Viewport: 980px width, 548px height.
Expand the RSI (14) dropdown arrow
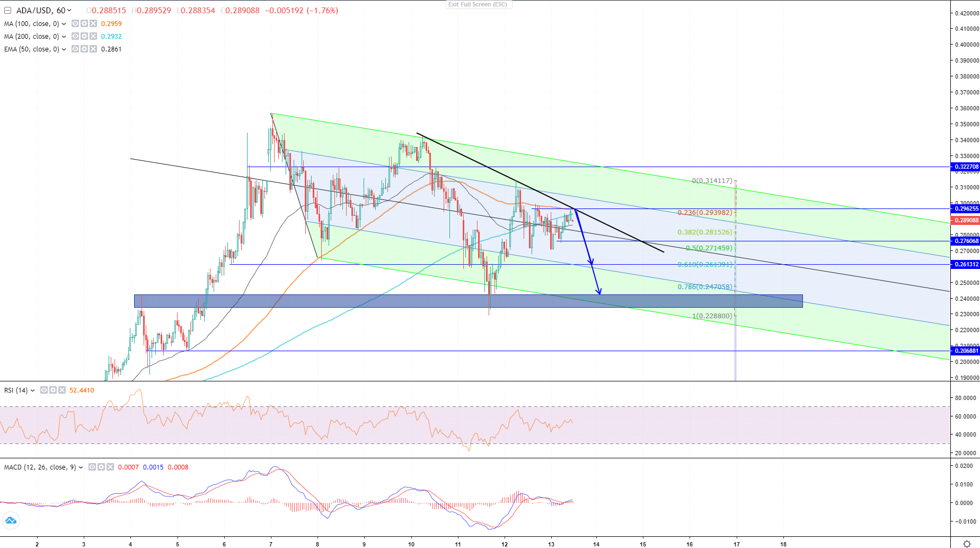33,390
